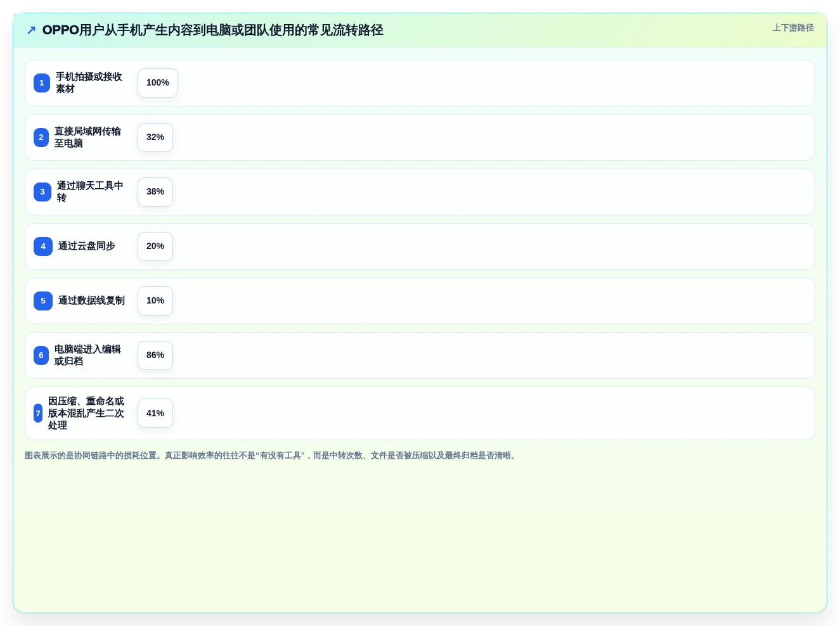The image size is (840, 626).
Task: Click the 20% value chip
Action: (155, 246)
